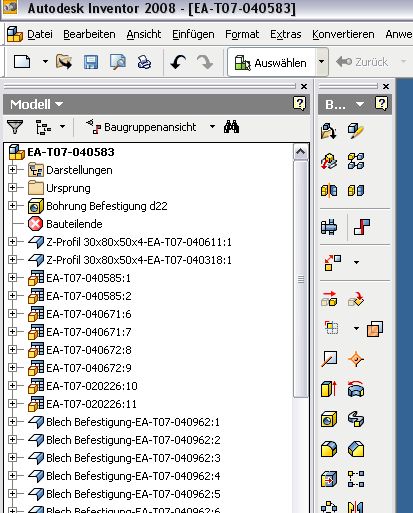Click the binoculars Find icon in browser

[231, 127]
